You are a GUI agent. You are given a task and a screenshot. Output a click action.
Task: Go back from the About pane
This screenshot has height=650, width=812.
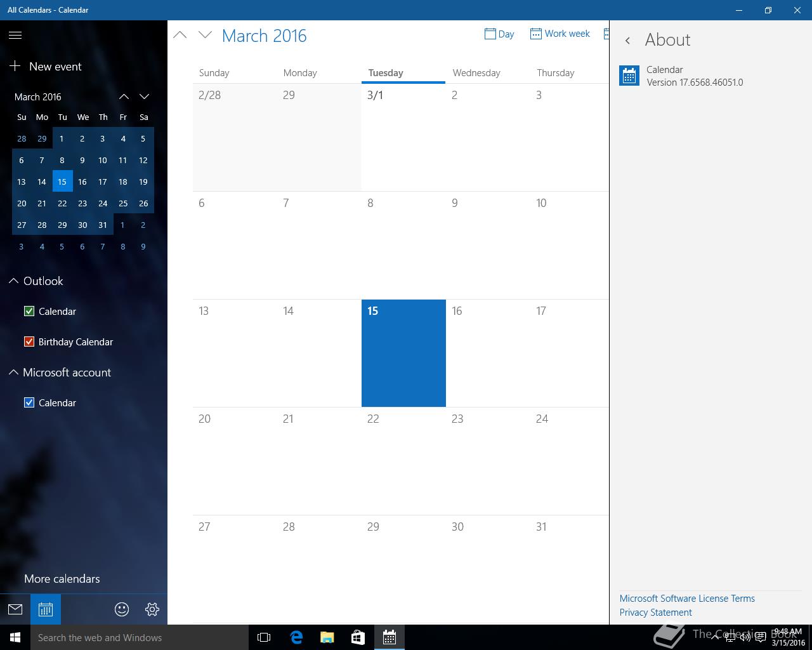(x=627, y=40)
